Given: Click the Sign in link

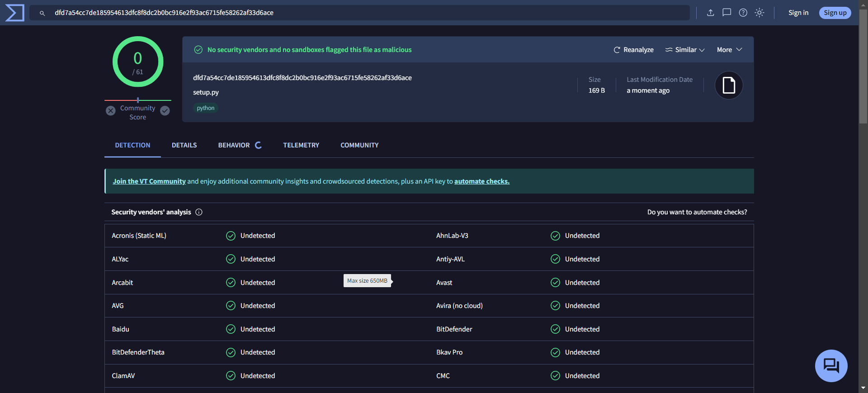Looking at the screenshot, I should [x=798, y=13].
